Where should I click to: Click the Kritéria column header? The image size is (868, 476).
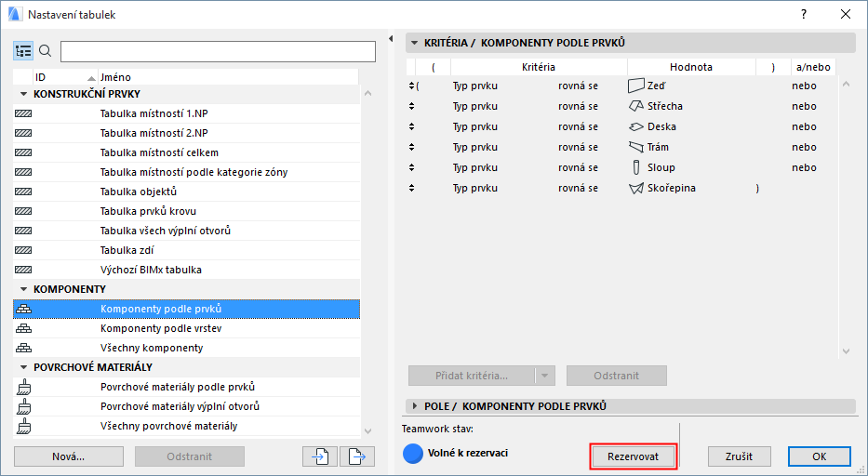coord(539,67)
